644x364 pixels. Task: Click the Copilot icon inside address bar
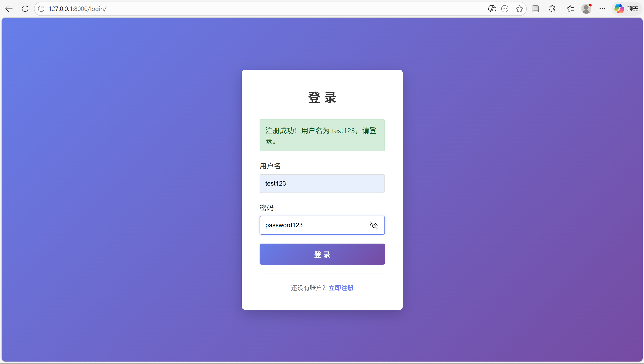(492, 9)
